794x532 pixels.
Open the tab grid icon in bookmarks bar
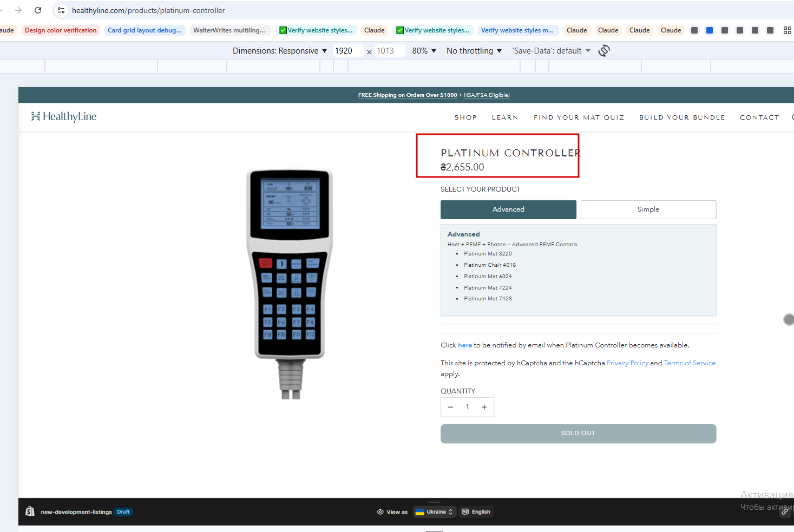(788, 30)
